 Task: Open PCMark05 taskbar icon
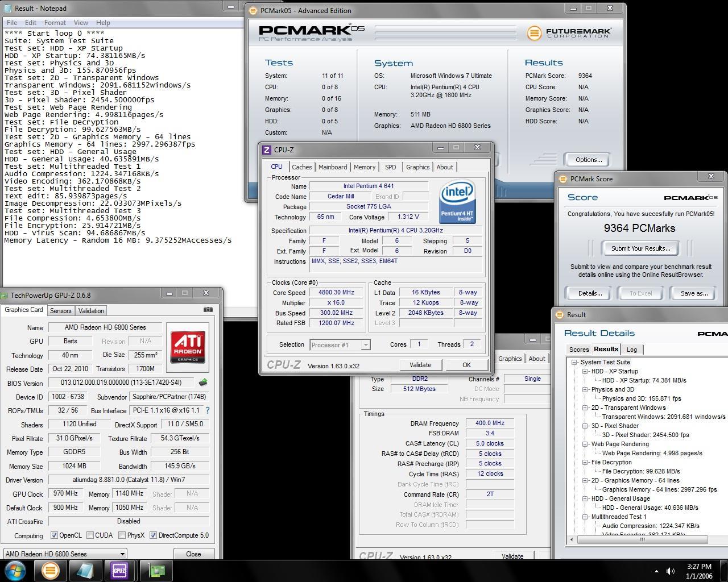point(50,571)
